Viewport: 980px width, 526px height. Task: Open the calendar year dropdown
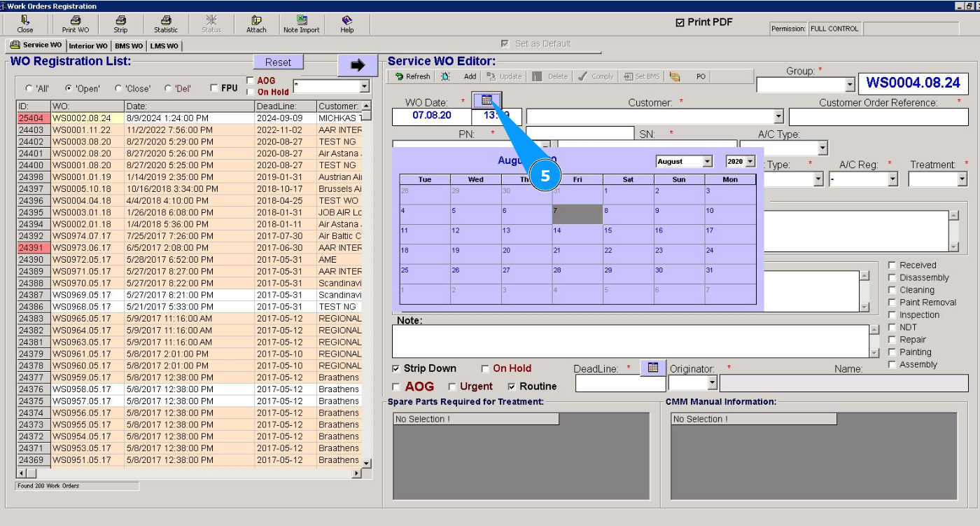click(x=751, y=162)
